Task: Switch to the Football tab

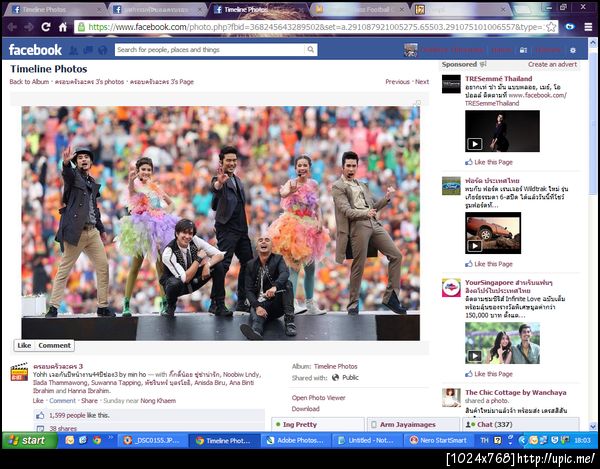Action: coord(358,10)
